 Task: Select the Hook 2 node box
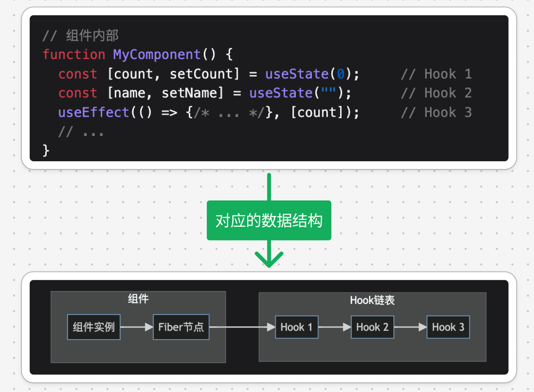click(372, 327)
